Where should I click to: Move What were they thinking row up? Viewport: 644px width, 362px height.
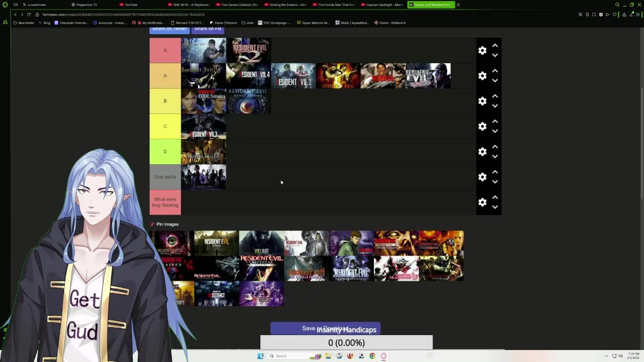[x=495, y=197]
